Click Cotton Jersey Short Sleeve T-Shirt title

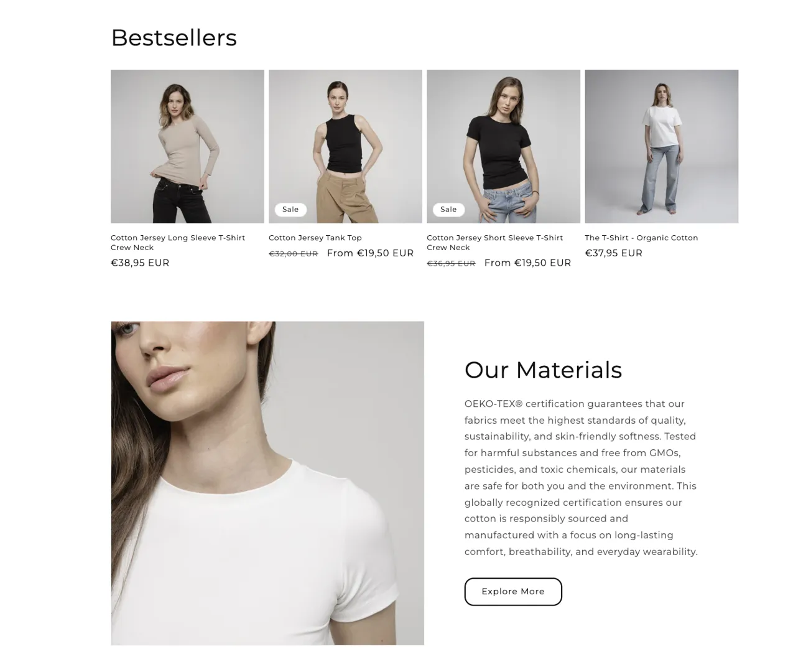point(494,243)
